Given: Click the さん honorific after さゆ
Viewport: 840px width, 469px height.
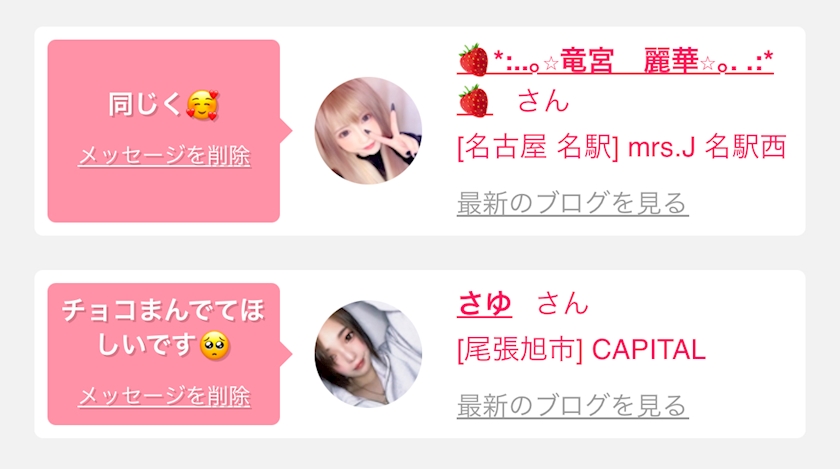Looking at the screenshot, I should click(x=562, y=303).
